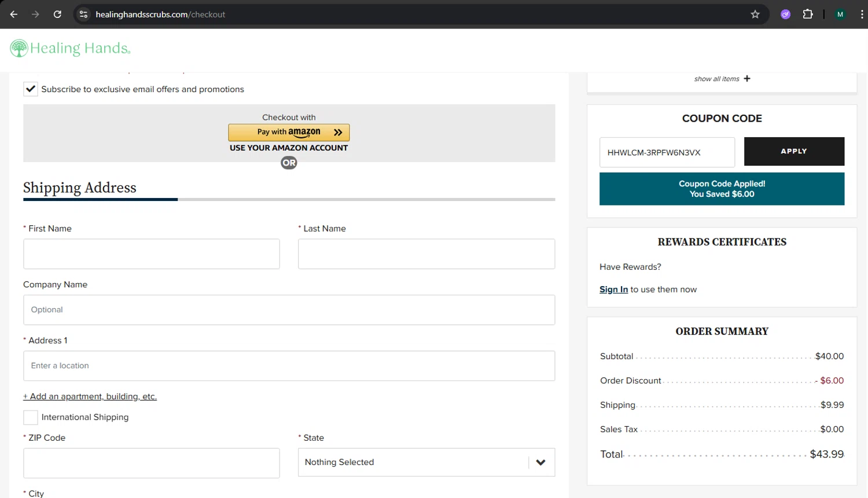Click the Shipping Address heading

point(80,188)
